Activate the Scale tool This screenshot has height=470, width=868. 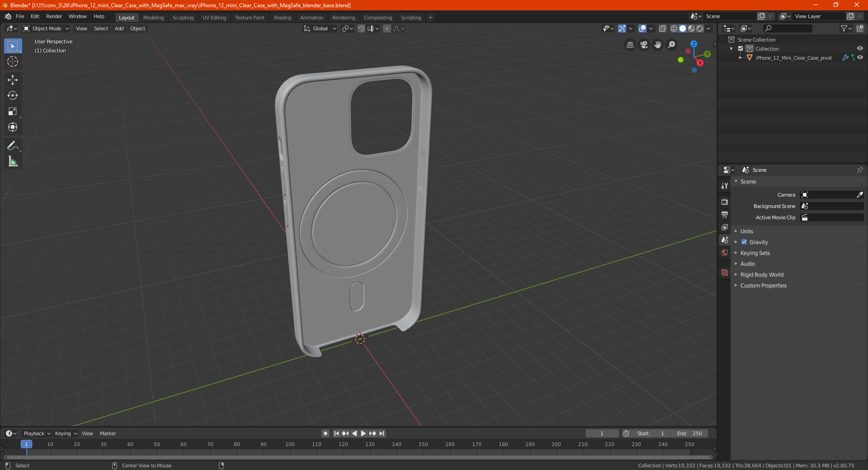click(13, 112)
